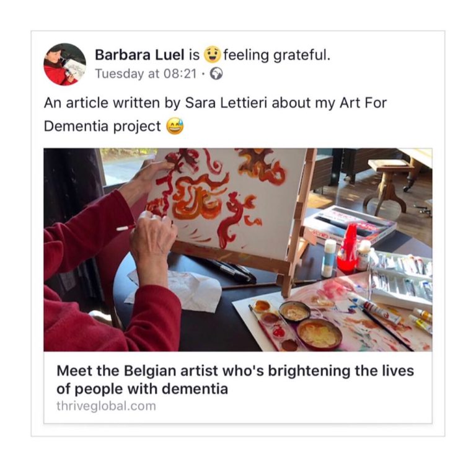Click the round paint bowls on the palette
Viewport: 476px width, 464px height.
click(311, 324)
